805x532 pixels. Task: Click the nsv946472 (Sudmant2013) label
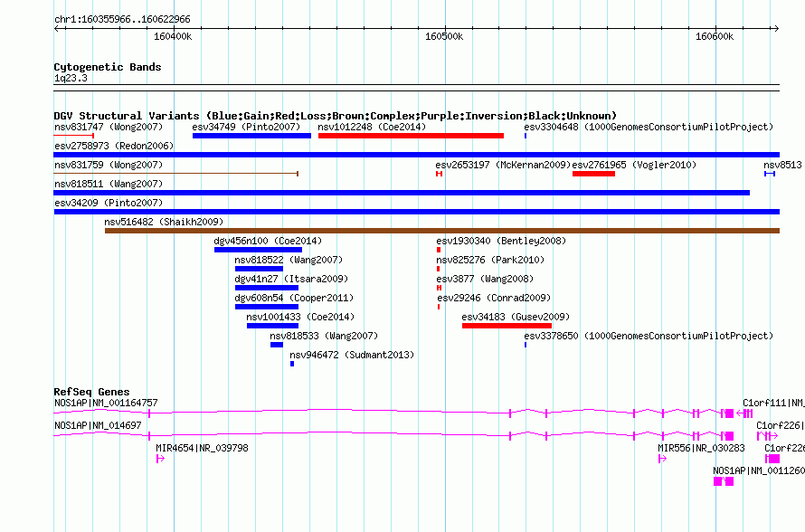pos(352,355)
